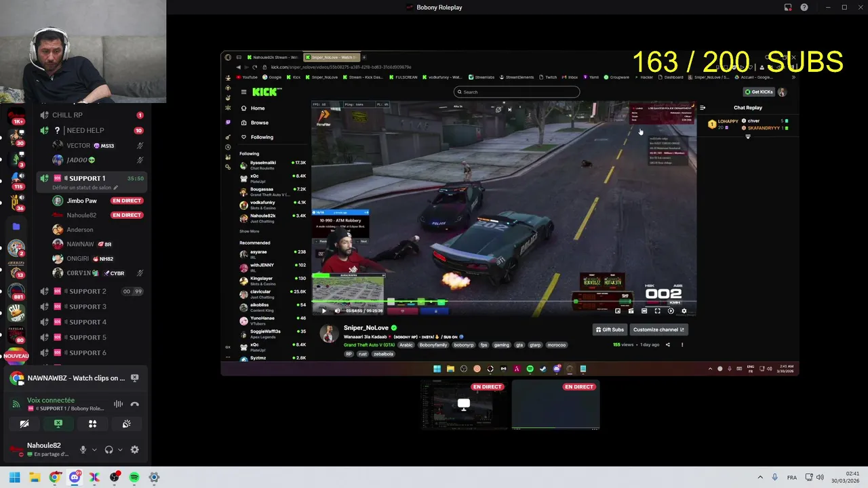Open Jimbo Paw's voice user entry

pyautogui.click(x=98, y=201)
